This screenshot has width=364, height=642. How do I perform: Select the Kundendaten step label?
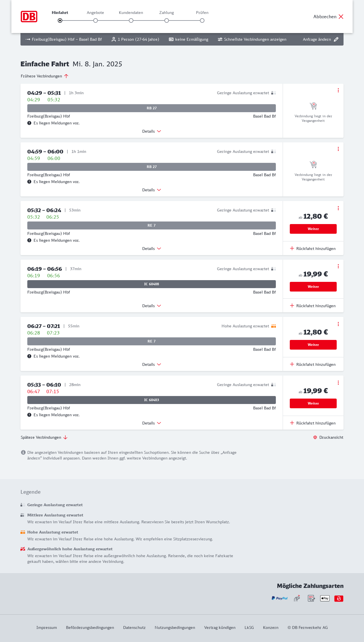pyautogui.click(x=131, y=13)
